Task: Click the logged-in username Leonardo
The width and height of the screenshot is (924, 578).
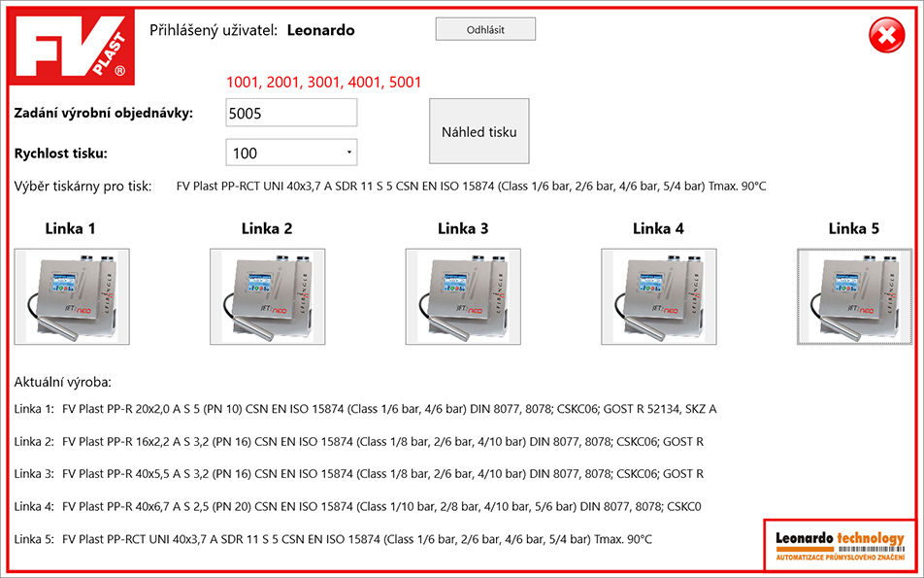Action: pyautogui.click(x=320, y=30)
